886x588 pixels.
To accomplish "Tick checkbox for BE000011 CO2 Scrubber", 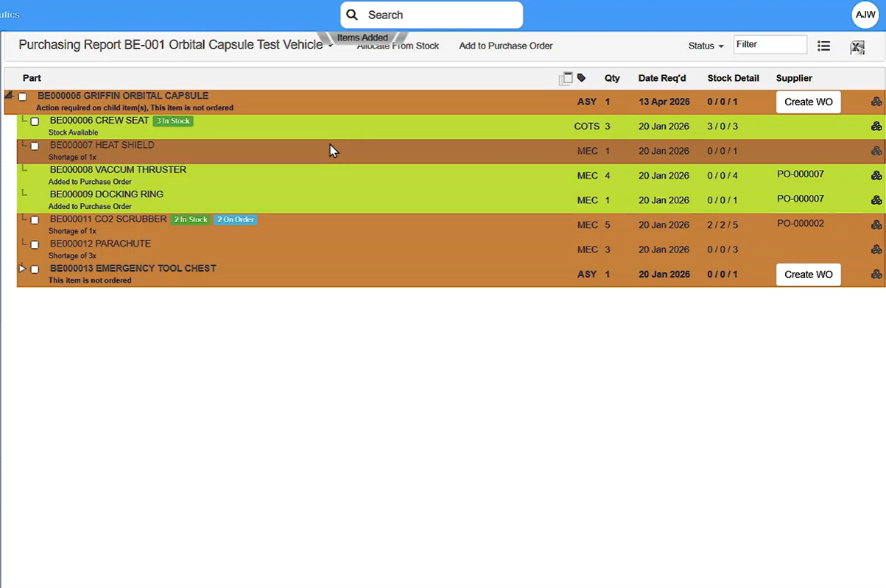I will tap(35, 220).
